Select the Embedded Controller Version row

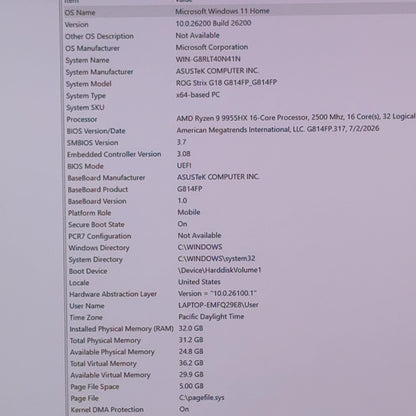coord(114,154)
